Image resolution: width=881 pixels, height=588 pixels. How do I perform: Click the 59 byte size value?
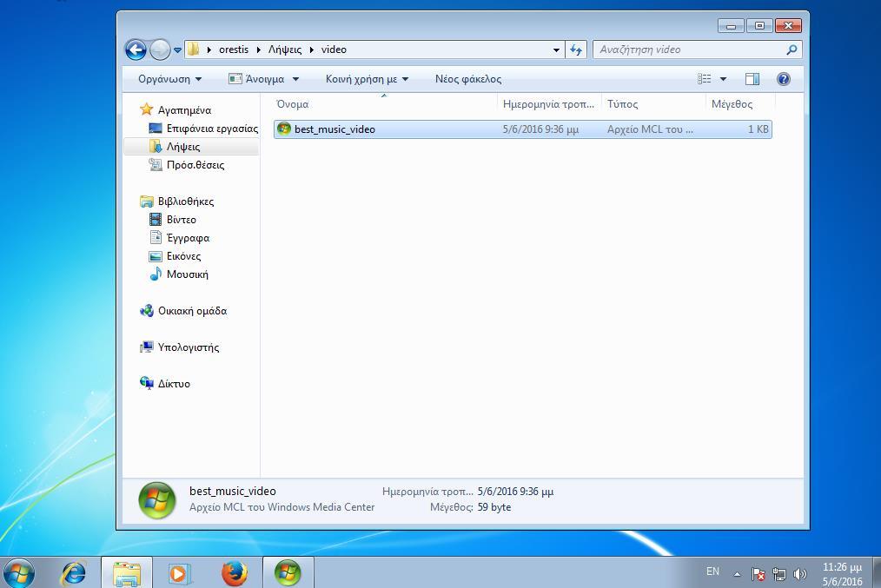point(493,507)
